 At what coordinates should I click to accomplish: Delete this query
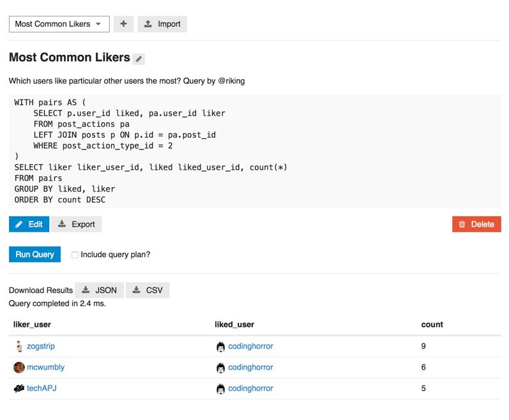(476, 224)
